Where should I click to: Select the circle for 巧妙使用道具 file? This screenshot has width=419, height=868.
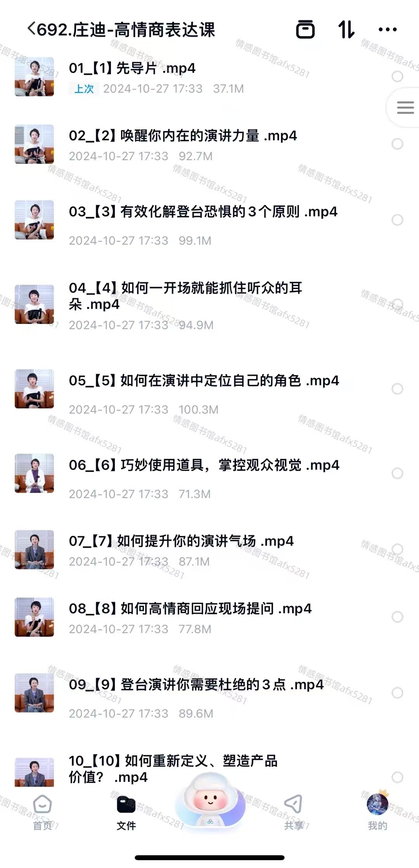[x=397, y=473]
